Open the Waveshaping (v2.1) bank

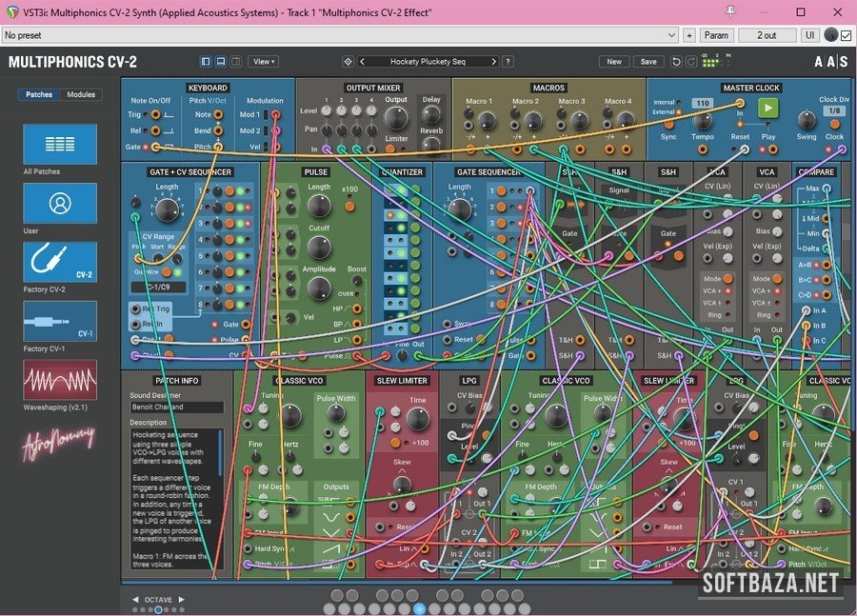pyautogui.click(x=60, y=380)
